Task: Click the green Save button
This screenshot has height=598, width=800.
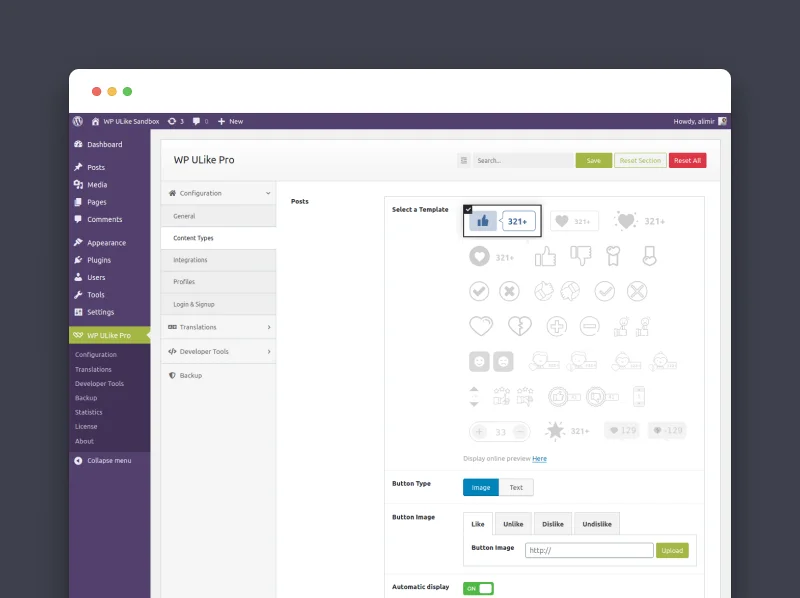Action: [x=593, y=160]
